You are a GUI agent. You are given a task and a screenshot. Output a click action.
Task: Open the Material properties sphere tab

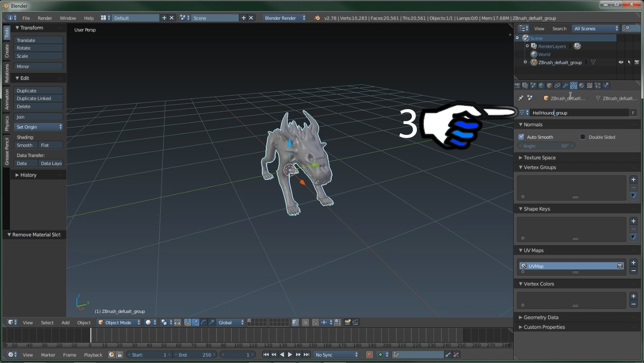tap(582, 86)
